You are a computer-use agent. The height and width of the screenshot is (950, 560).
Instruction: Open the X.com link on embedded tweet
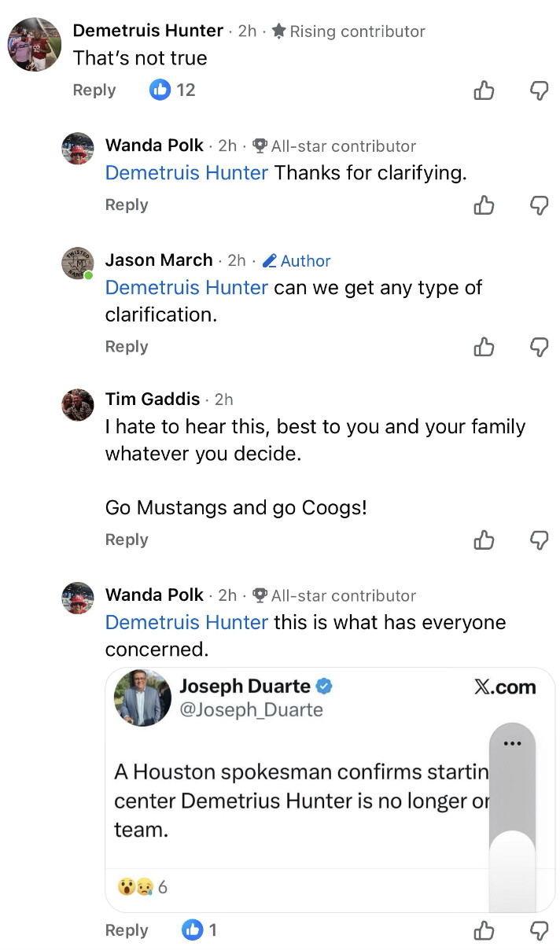point(505,687)
